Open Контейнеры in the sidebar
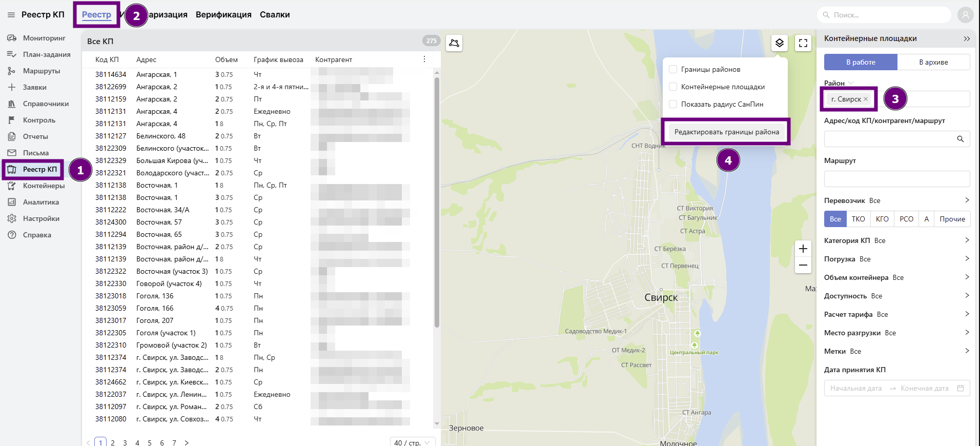Screen dimensions: 980x446 tap(44, 186)
